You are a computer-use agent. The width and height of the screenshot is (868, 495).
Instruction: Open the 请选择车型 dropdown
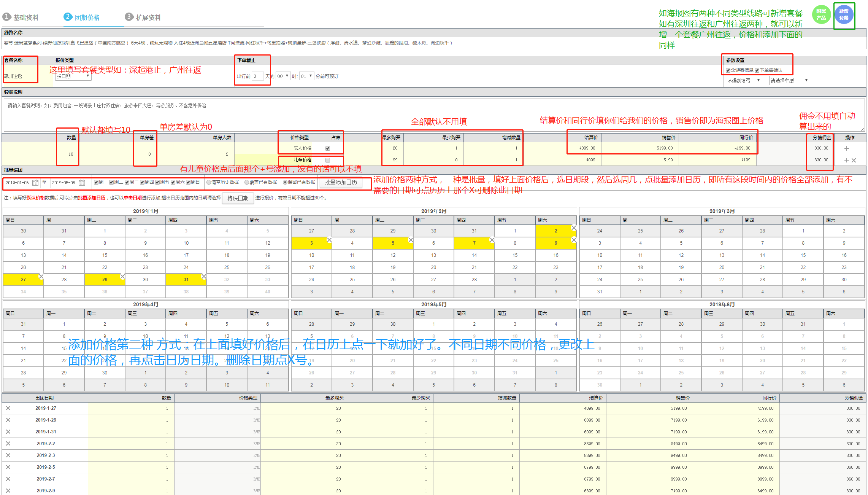point(790,81)
